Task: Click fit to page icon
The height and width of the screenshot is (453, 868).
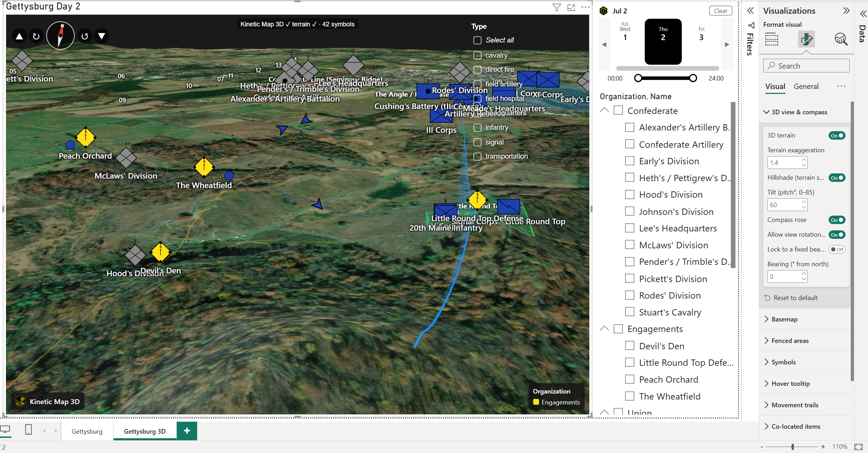Action: tap(859, 447)
